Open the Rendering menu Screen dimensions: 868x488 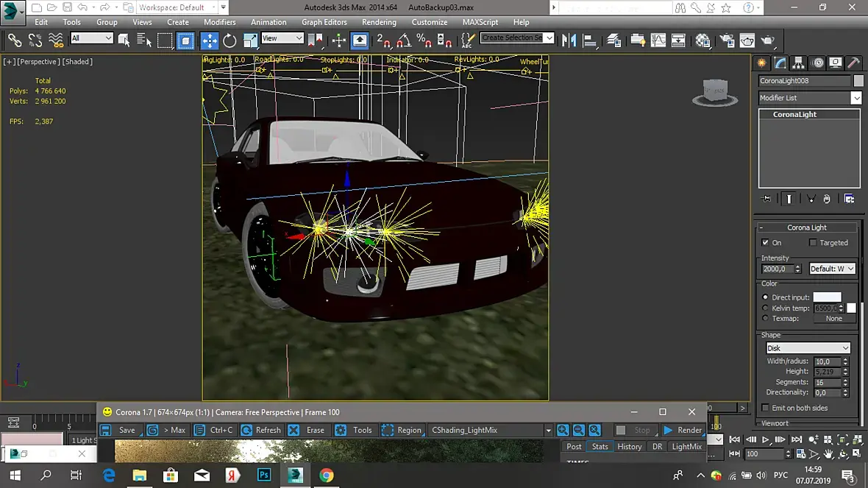(x=379, y=22)
